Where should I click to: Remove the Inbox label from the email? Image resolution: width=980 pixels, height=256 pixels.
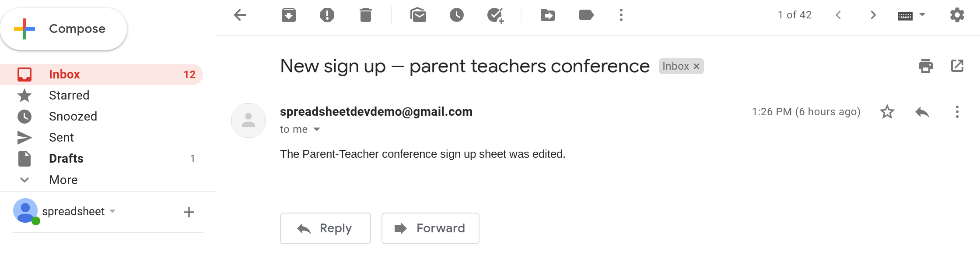coord(696,66)
